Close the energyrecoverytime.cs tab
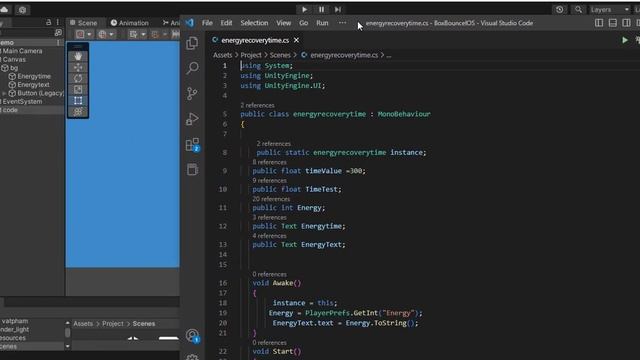This screenshot has width=640, height=360. pos(296,40)
